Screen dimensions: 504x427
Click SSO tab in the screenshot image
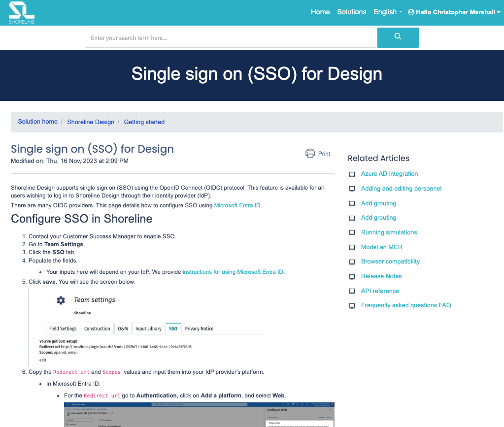point(173,328)
